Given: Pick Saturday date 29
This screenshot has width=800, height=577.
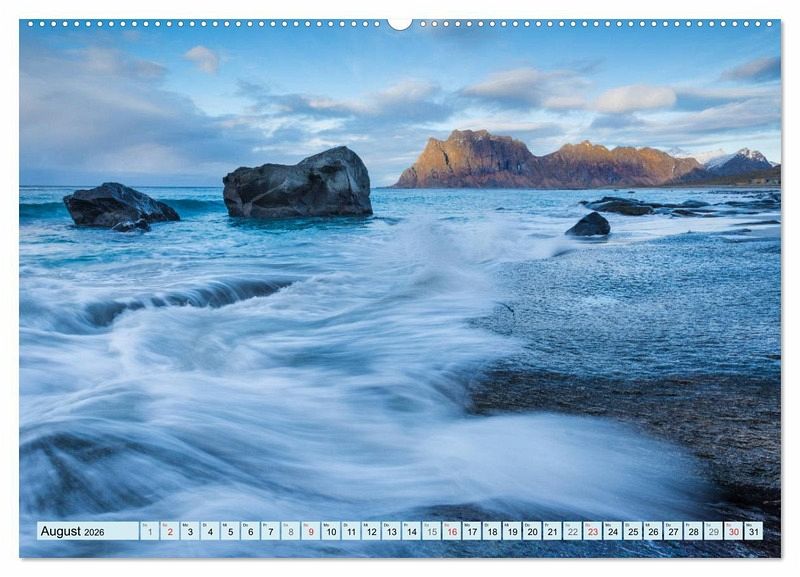Looking at the screenshot, I should tap(713, 531).
